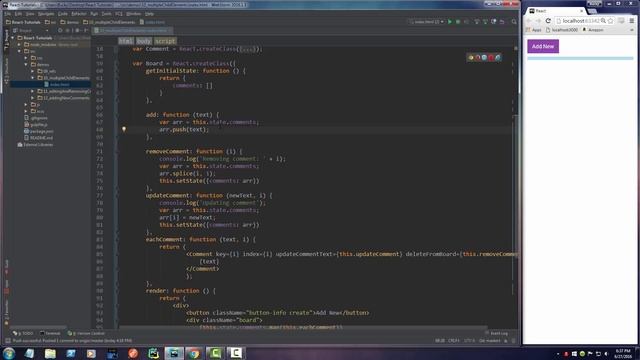Expand the css folder in project tree
Screen dimensions: 640x360
point(26,58)
